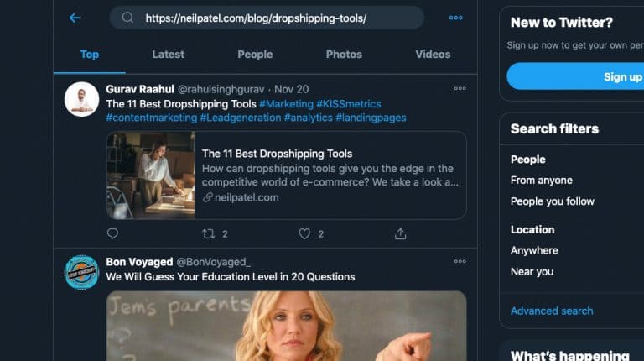The width and height of the screenshot is (644, 361).
Task: Click the search field with neilpatel URL
Action: [x=267, y=18]
